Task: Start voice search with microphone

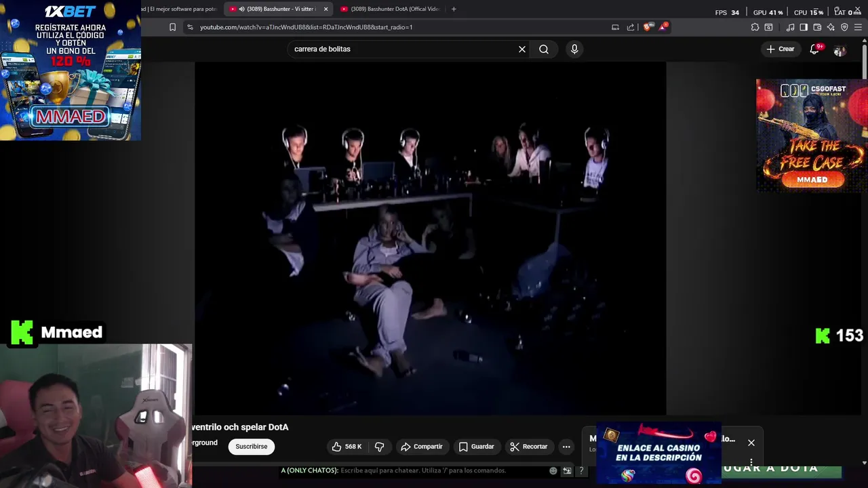Action: coord(574,49)
